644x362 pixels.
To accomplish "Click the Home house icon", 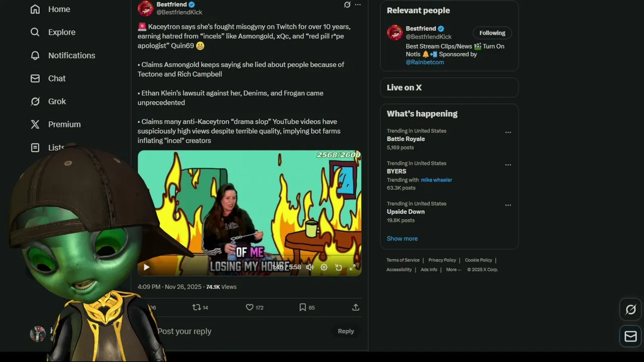I will pos(35,9).
